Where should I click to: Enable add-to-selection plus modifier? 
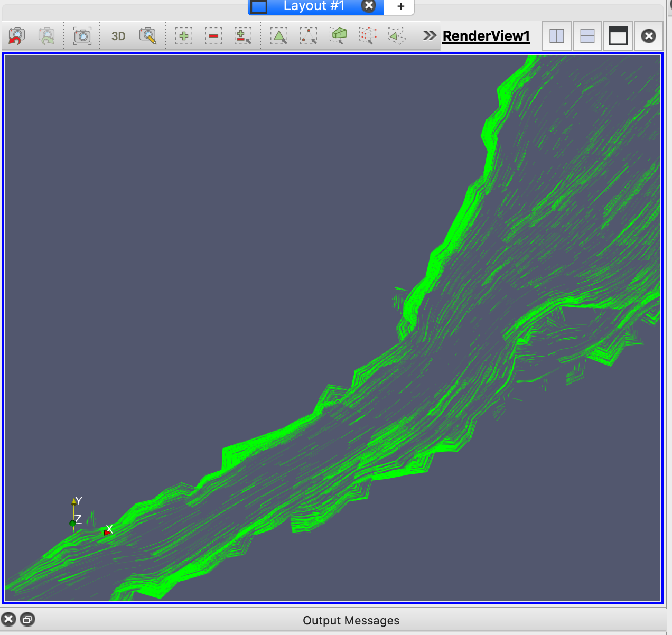tap(183, 36)
